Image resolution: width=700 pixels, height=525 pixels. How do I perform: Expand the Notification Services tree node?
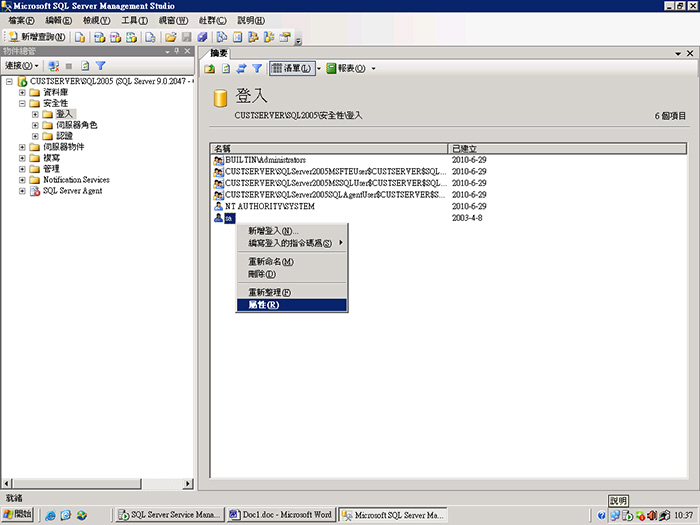(x=22, y=180)
